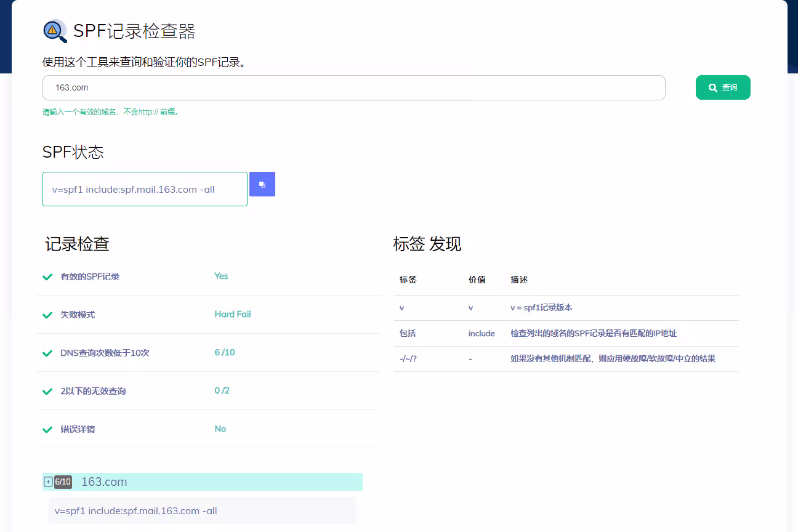
Task: Click the checkmark icon beside 失败模式
Action: click(47, 315)
